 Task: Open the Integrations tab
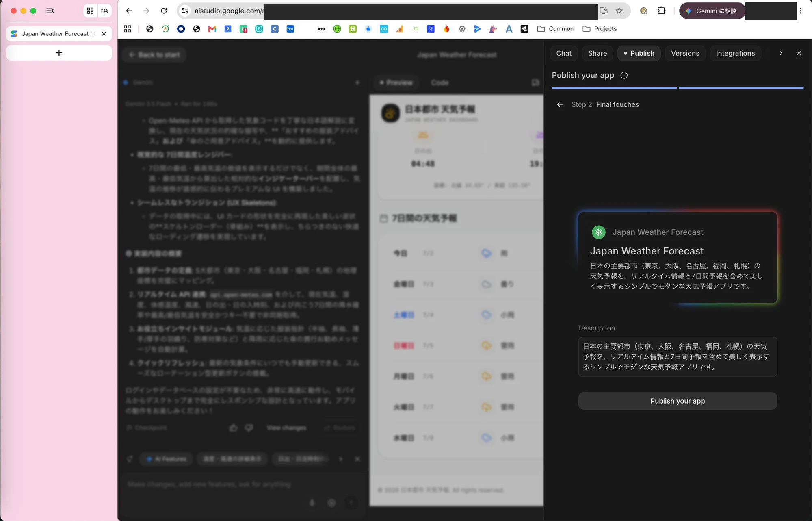coord(735,53)
